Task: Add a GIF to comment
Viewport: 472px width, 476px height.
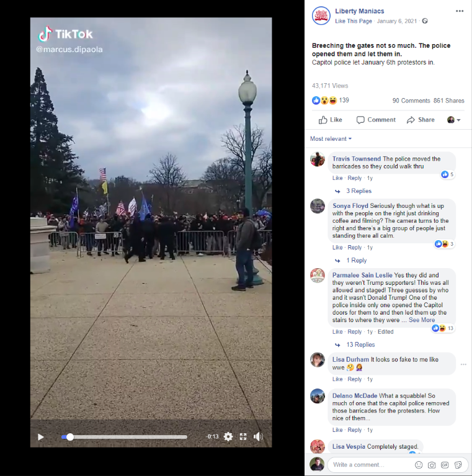Action: [445, 465]
